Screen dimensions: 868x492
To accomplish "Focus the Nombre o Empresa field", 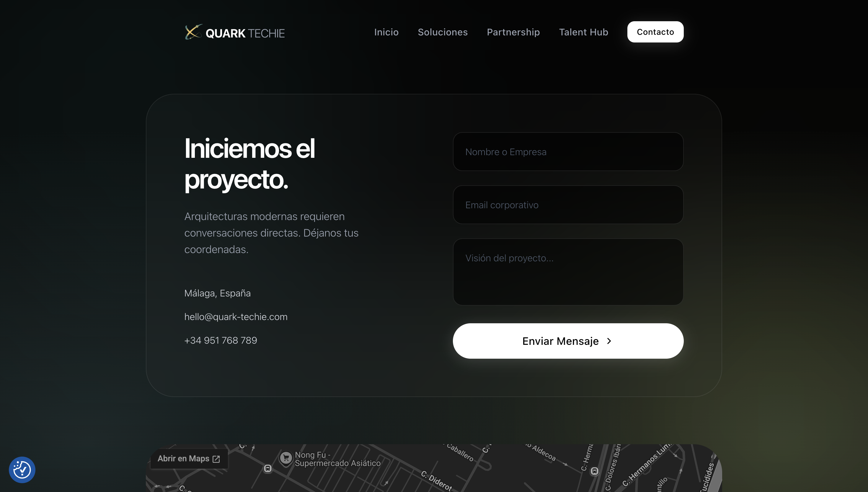I will point(568,152).
